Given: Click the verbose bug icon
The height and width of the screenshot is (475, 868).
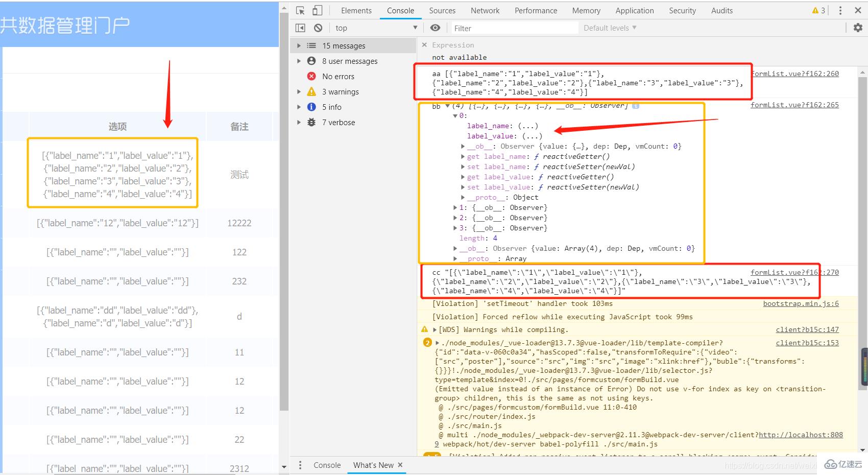Looking at the screenshot, I should [x=311, y=122].
